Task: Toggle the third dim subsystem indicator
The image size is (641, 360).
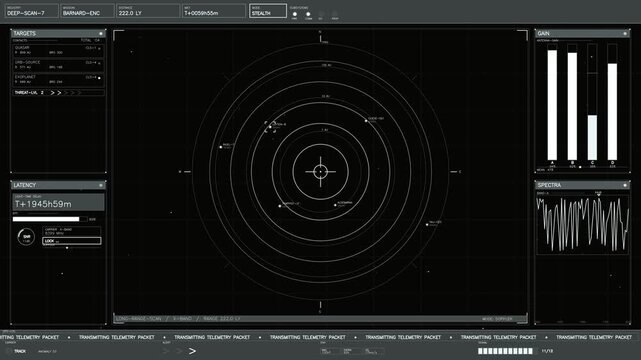Action: [x=321, y=14]
